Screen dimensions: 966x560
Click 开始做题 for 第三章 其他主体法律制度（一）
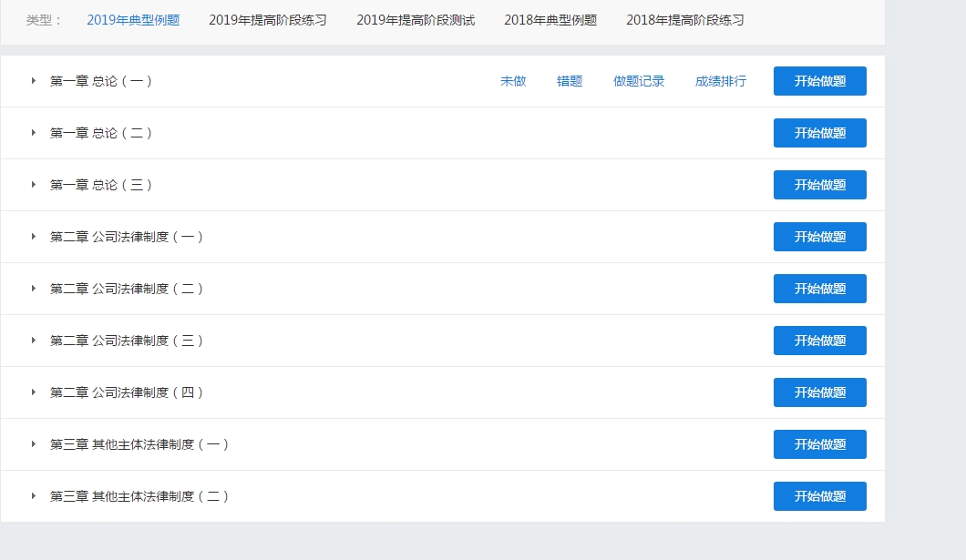pyautogui.click(x=819, y=444)
